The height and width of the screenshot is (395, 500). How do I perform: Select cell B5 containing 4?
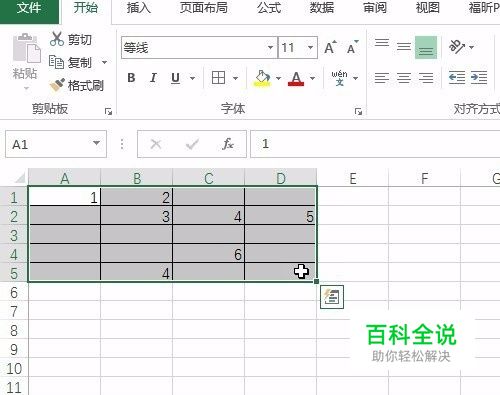(x=137, y=273)
